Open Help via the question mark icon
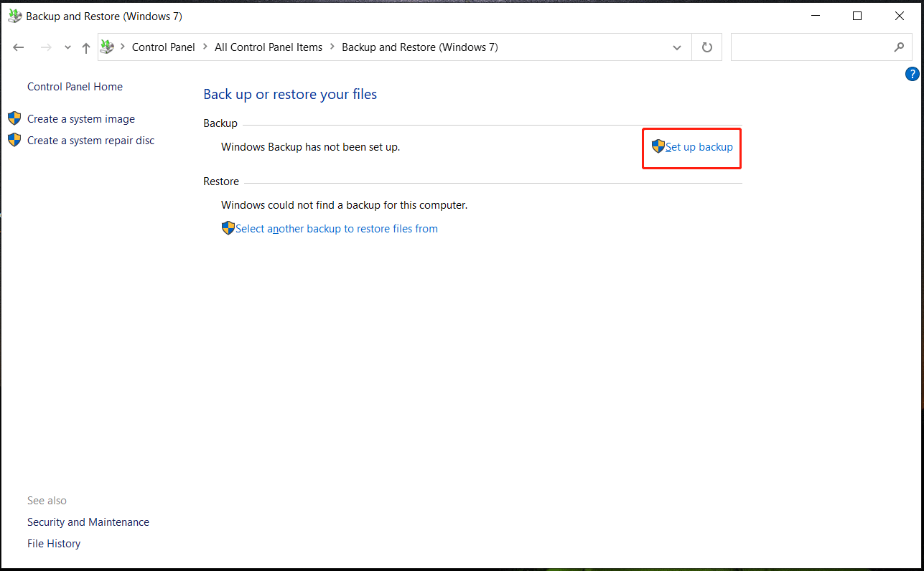Image resolution: width=924 pixels, height=571 pixels. coord(912,73)
